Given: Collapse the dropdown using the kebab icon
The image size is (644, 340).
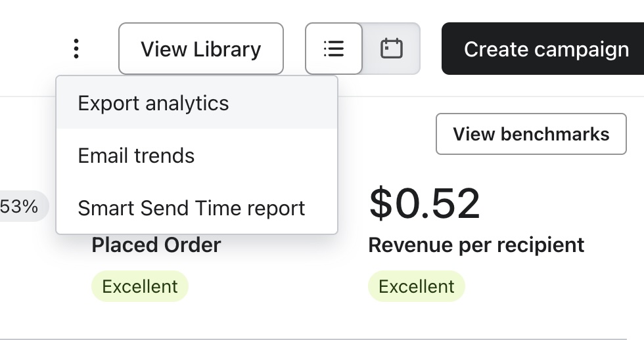Looking at the screenshot, I should pyautogui.click(x=77, y=49).
